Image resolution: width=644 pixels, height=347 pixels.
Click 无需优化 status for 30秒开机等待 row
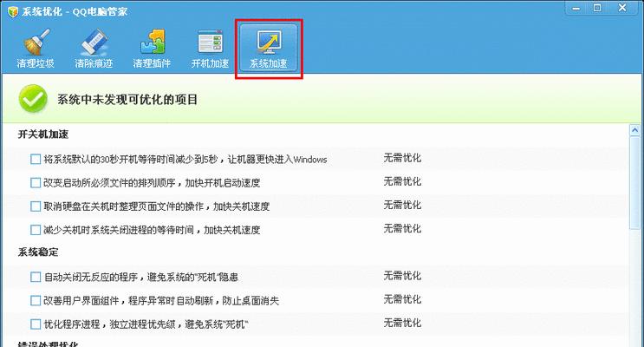[x=402, y=158]
